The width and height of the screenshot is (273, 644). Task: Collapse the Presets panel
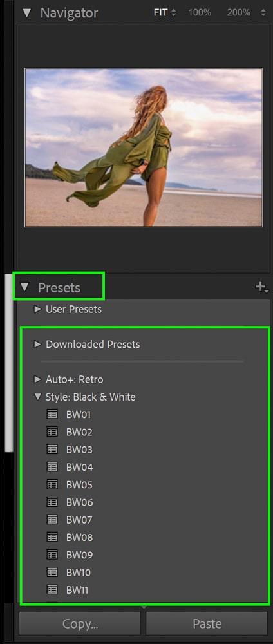(x=25, y=287)
